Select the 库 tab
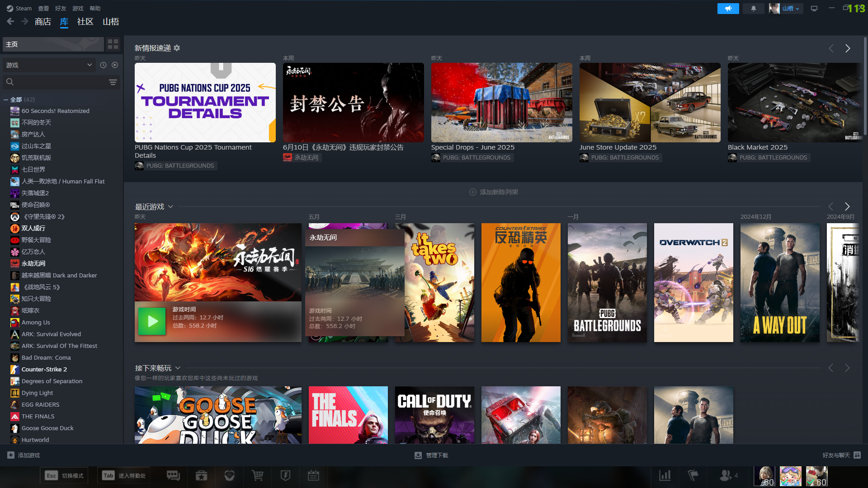This screenshot has width=868, height=488. coord(64,22)
